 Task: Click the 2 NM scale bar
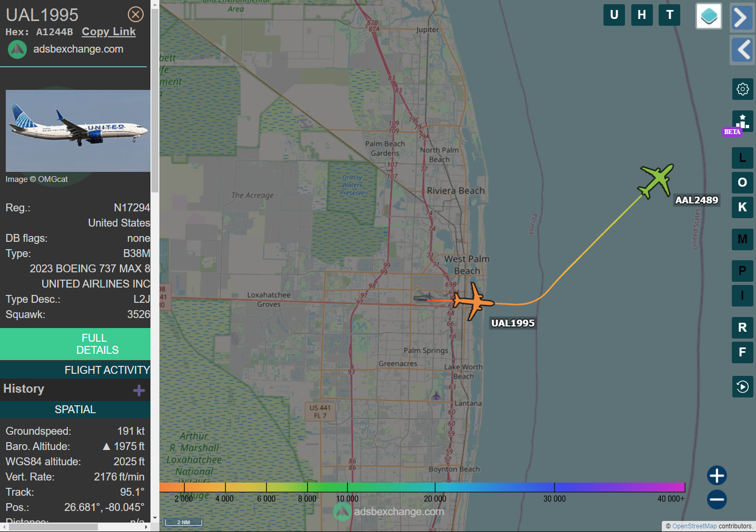pyautogui.click(x=184, y=522)
